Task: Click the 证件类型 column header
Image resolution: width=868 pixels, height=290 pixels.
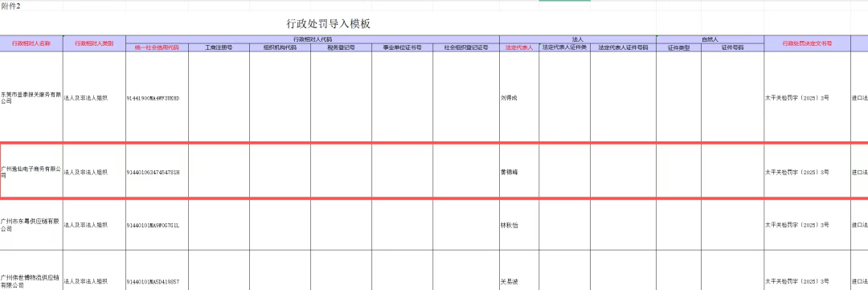Action: click(678, 48)
